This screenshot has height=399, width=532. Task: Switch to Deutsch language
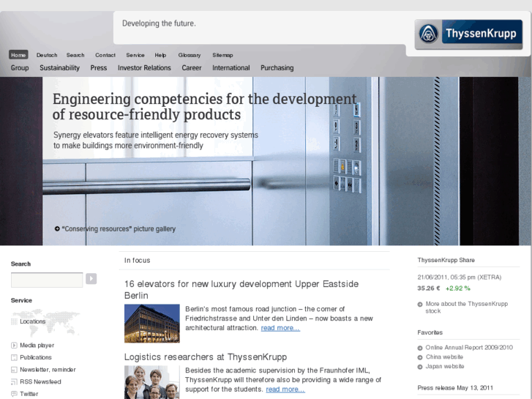pyautogui.click(x=47, y=55)
